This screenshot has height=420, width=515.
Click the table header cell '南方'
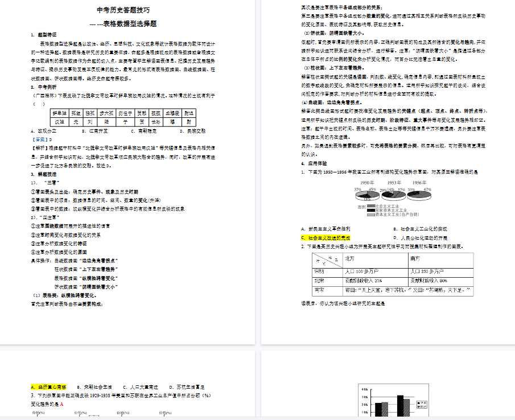(441, 261)
